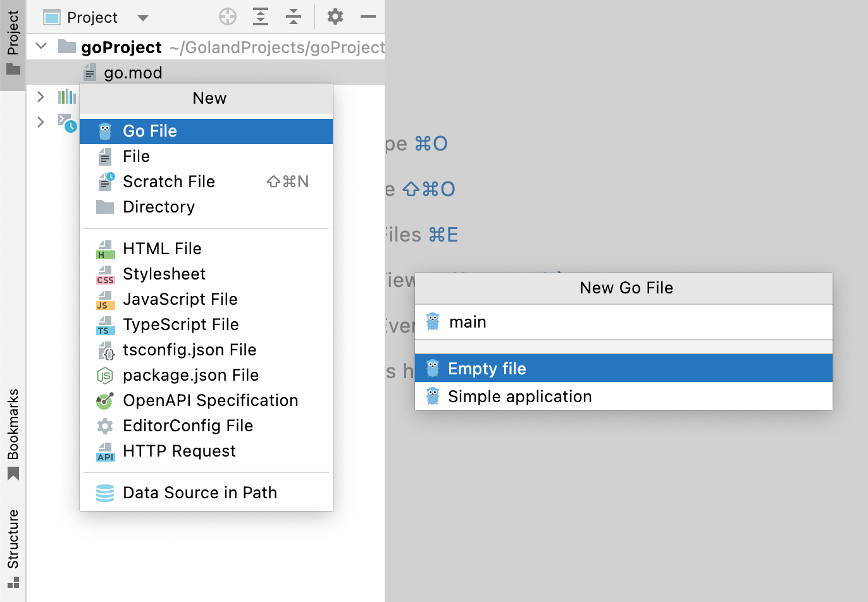Click the file name field containing main
The height and width of the screenshot is (602, 868).
pyautogui.click(x=633, y=322)
